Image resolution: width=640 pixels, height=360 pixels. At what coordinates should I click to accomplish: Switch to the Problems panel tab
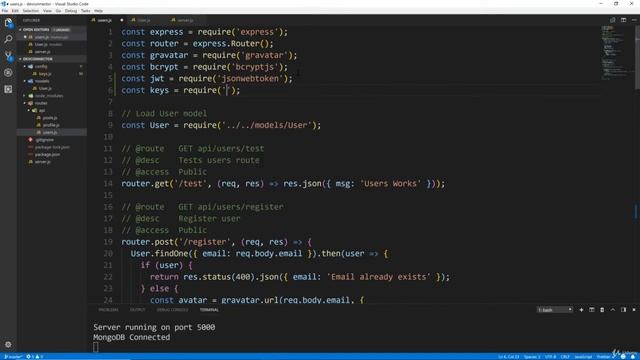tap(108, 310)
